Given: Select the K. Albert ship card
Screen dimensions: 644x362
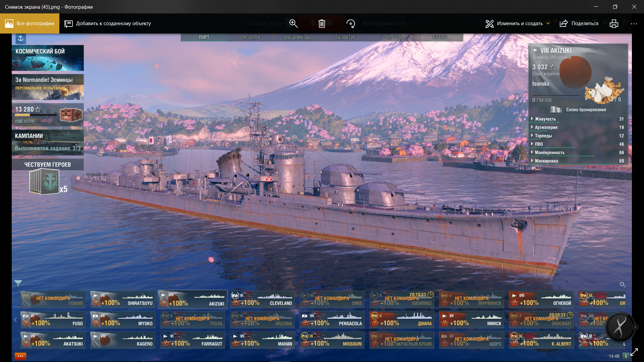Looking at the screenshot, I should (541, 340).
